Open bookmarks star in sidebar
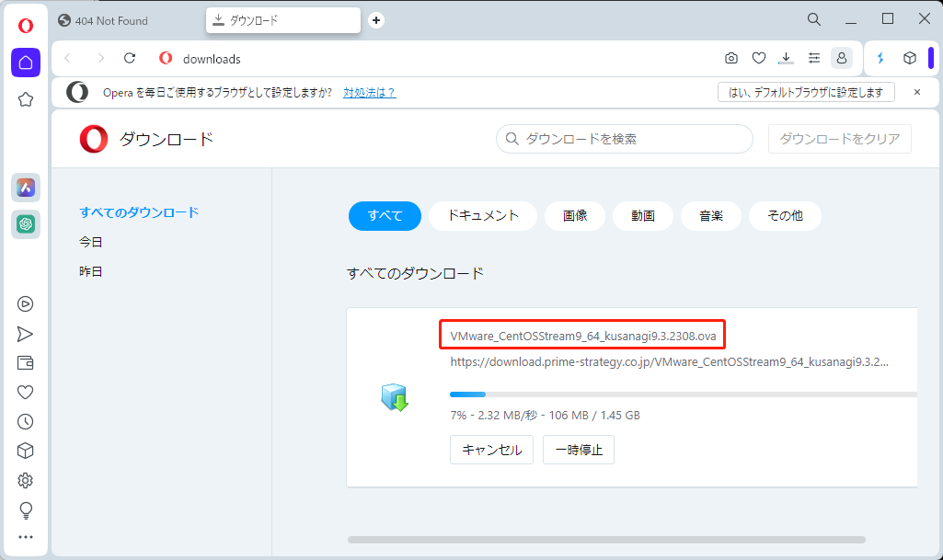The height and width of the screenshot is (560, 943). 25,99
